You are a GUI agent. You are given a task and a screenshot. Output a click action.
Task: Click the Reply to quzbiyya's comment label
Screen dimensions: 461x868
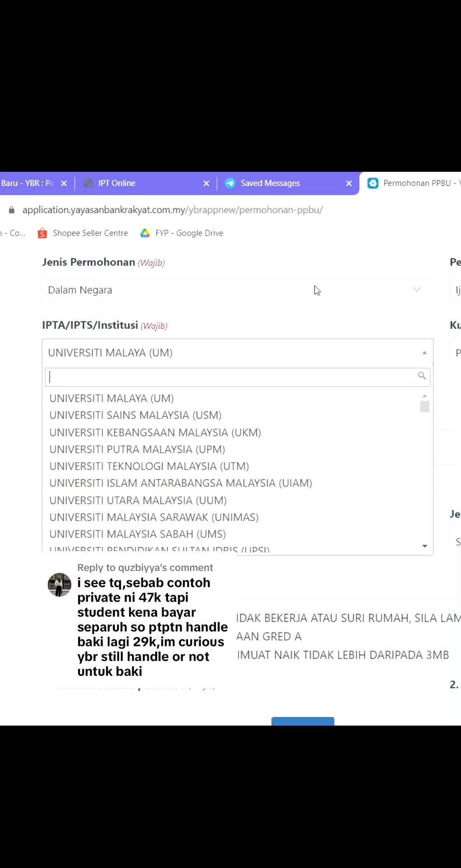(145, 568)
